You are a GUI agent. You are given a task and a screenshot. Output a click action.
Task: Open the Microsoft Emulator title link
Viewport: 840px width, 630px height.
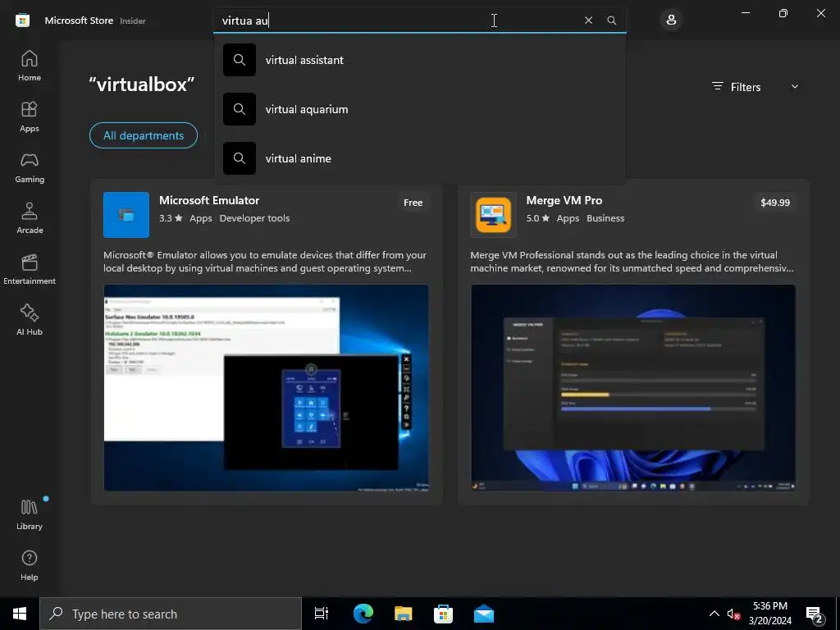209,200
